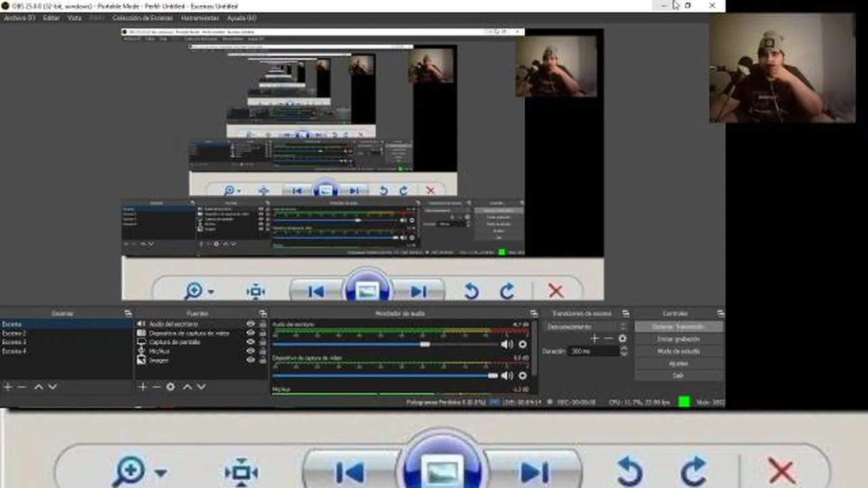Enable Modo de estudio
The height and width of the screenshot is (488, 868).
tap(679, 351)
